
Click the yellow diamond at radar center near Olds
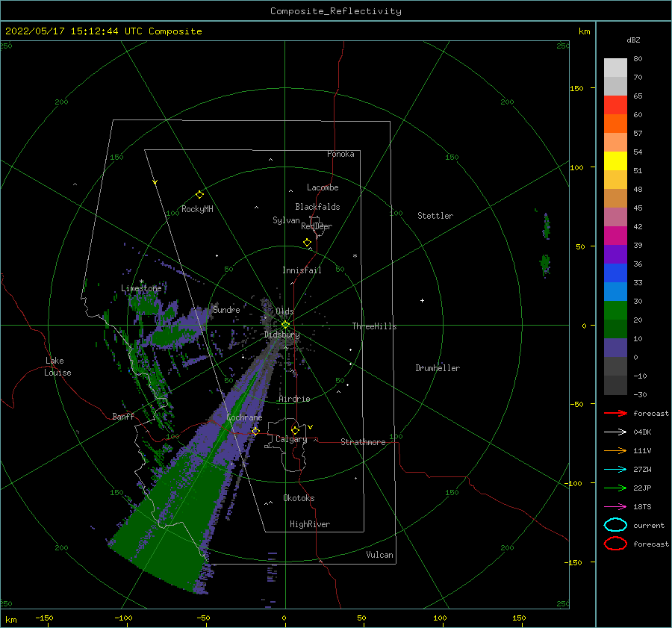coord(285,325)
